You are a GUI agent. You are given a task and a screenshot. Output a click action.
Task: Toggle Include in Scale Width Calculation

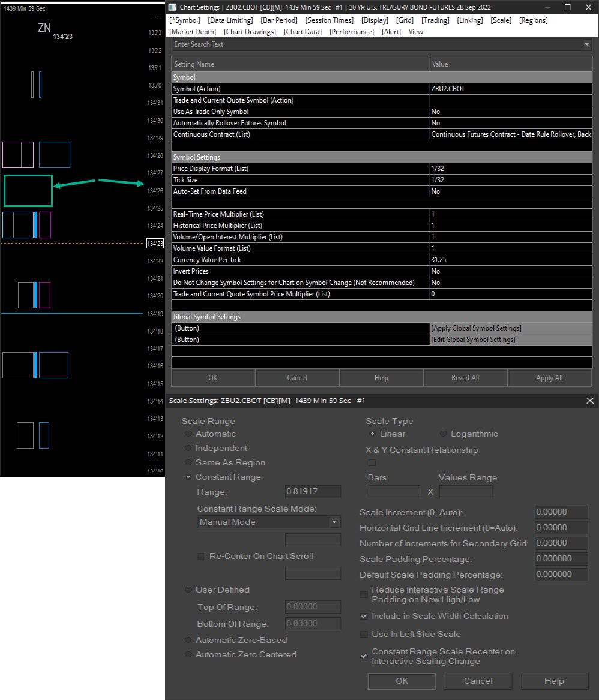coord(364,617)
